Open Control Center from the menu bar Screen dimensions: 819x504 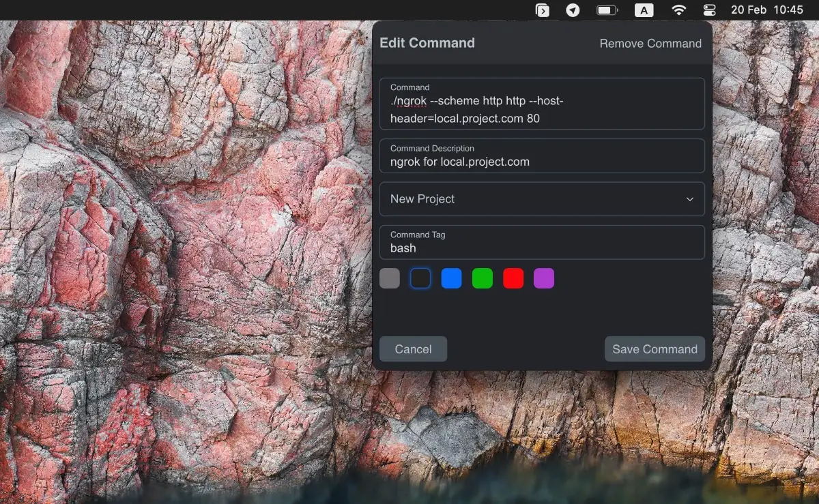coord(710,10)
